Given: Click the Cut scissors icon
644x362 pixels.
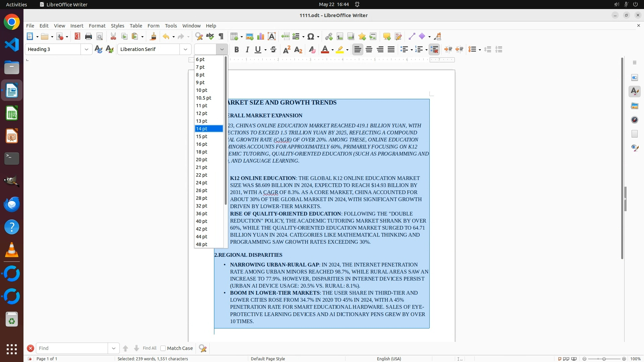Looking at the screenshot, I should (113, 37).
